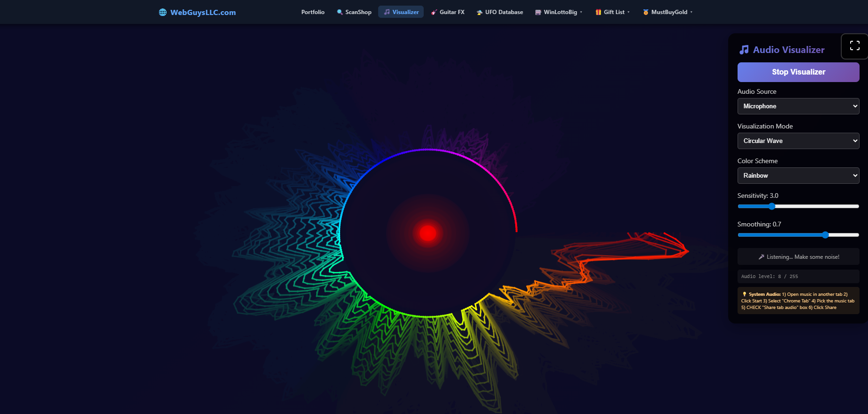The image size is (868, 414).
Task: Click the Sensitivity slider track
Action: click(x=798, y=206)
